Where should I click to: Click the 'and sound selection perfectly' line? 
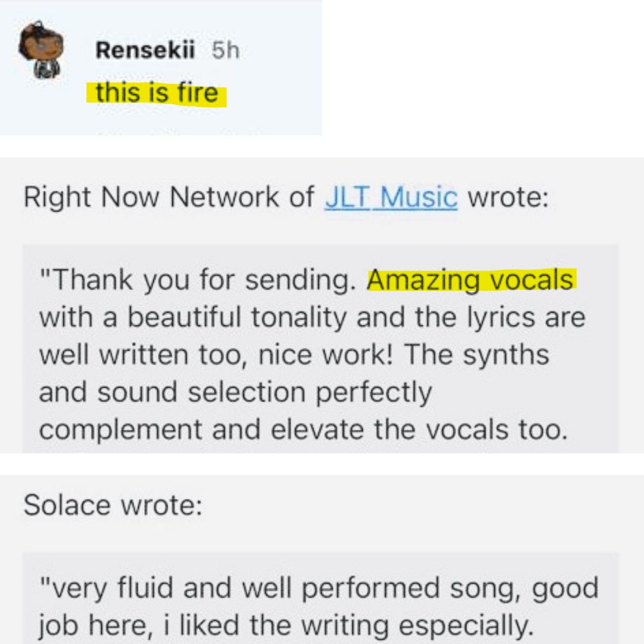[x=236, y=392]
